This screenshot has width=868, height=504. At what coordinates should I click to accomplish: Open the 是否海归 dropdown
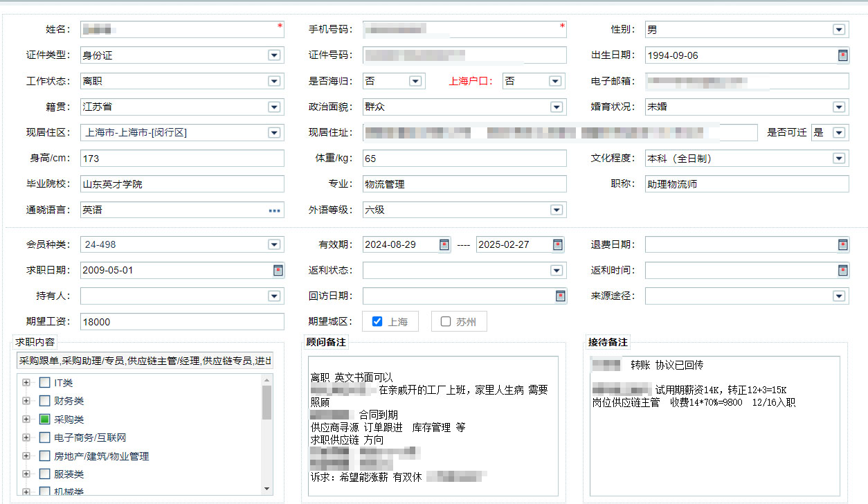tap(415, 81)
